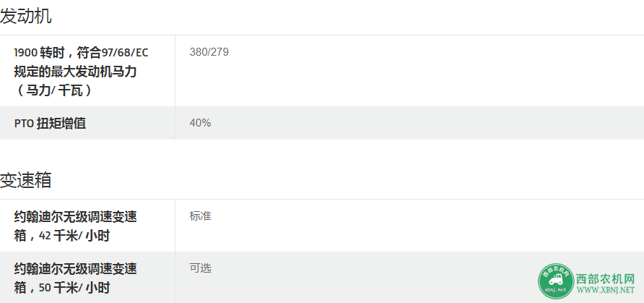Click the 规定的最大发动机马力 text line

point(75,72)
